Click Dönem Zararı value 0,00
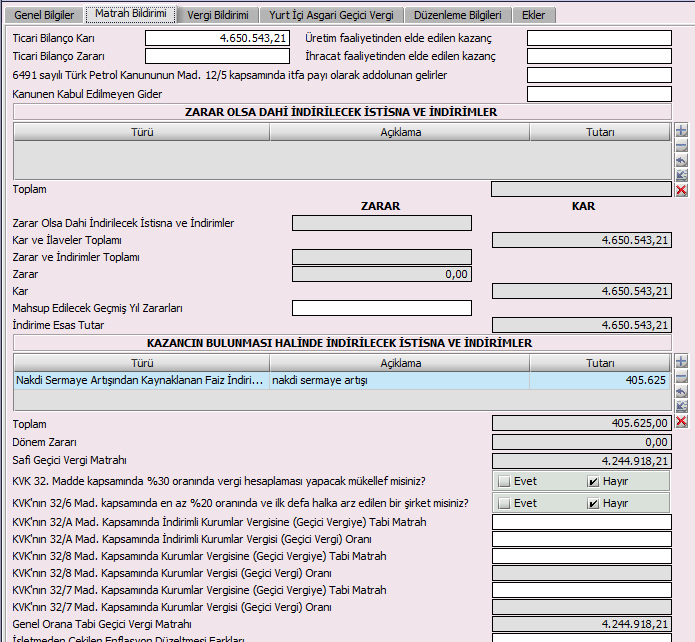The width and height of the screenshot is (695, 642). (582, 442)
